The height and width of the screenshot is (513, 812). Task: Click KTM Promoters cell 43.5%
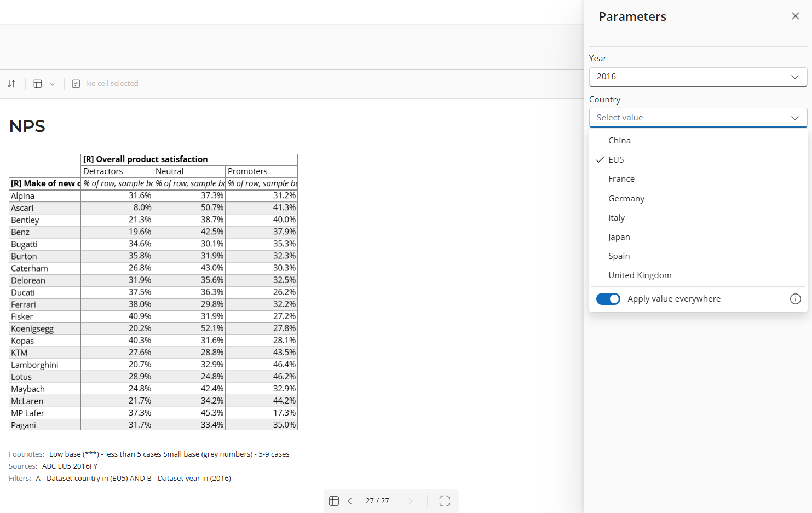click(261, 353)
